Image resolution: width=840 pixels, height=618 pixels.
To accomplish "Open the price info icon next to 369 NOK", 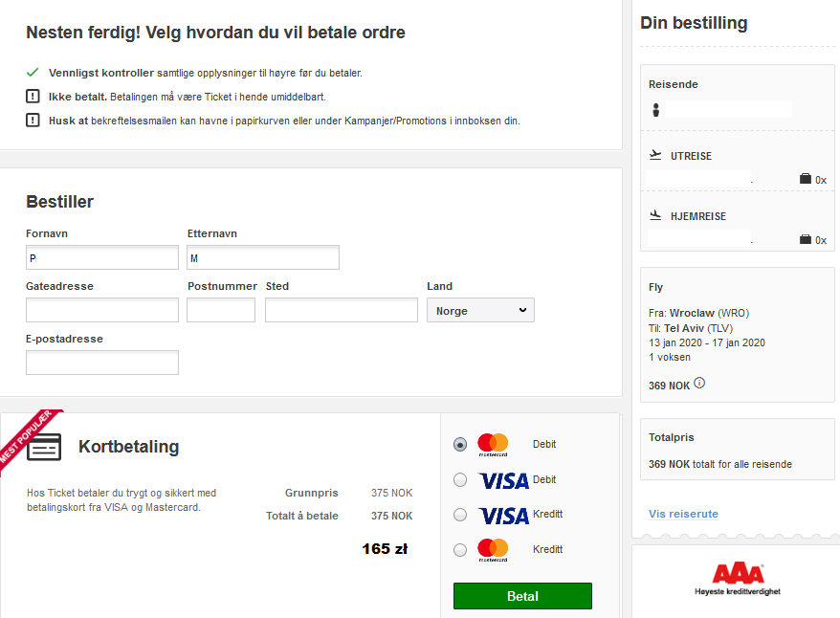I will point(699,383).
